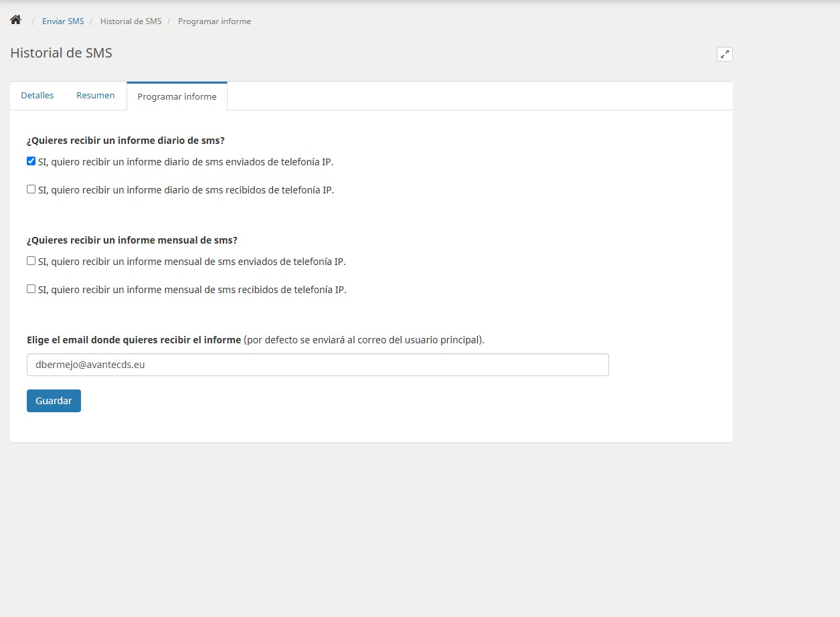The image size is (840, 617).
Task: Uncheck the daily sent SMS report checkbox
Action: point(31,161)
